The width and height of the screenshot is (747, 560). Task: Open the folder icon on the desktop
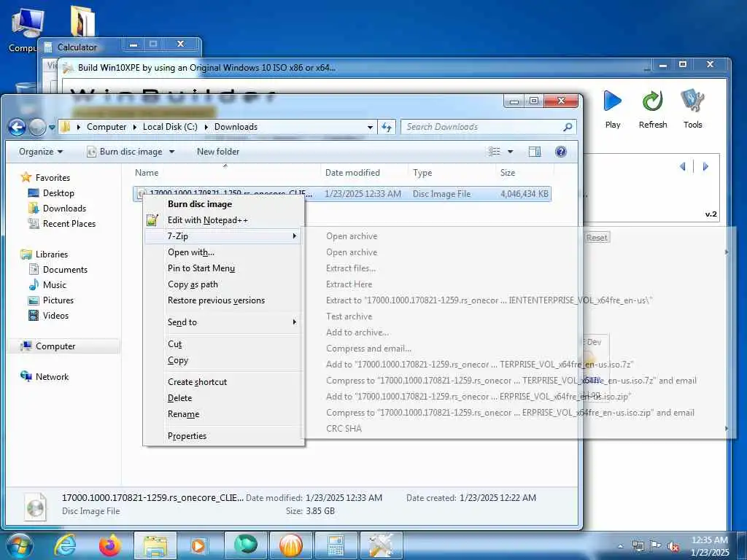point(82,21)
